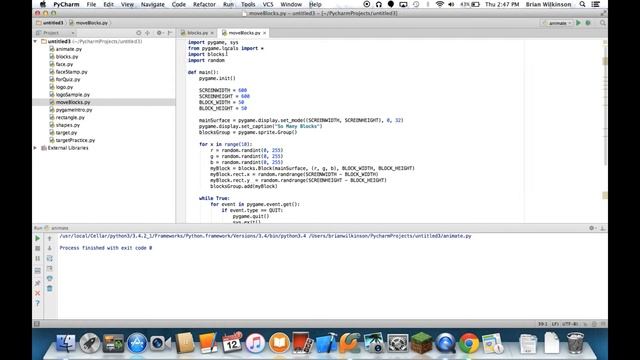
Task: Open the Project view dropdown
Action: click(56, 33)
